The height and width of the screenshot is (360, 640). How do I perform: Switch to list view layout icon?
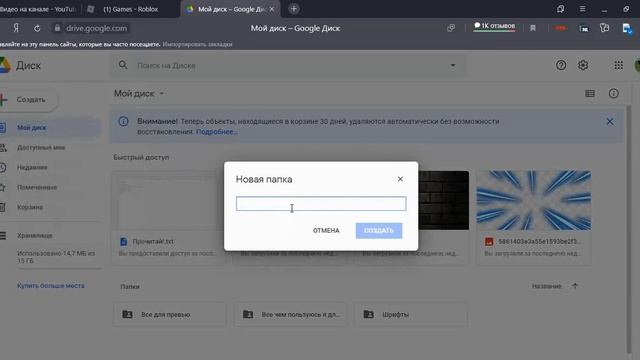tap(590, 93)
